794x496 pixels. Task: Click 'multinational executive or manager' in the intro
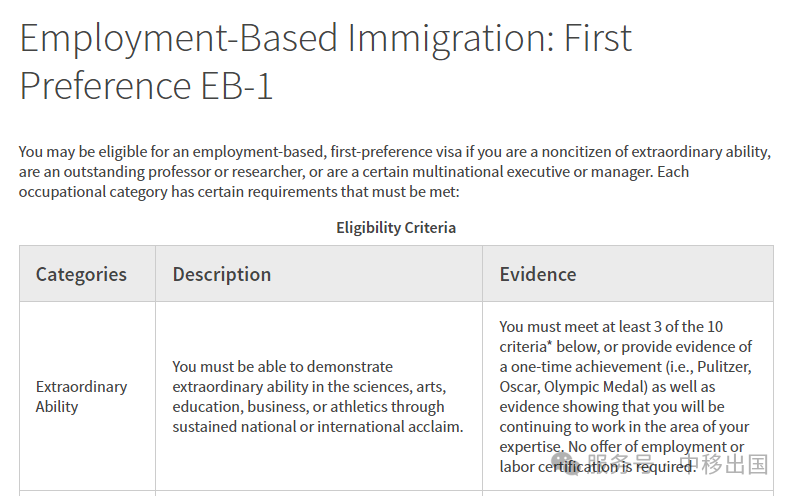pos(532,172)
